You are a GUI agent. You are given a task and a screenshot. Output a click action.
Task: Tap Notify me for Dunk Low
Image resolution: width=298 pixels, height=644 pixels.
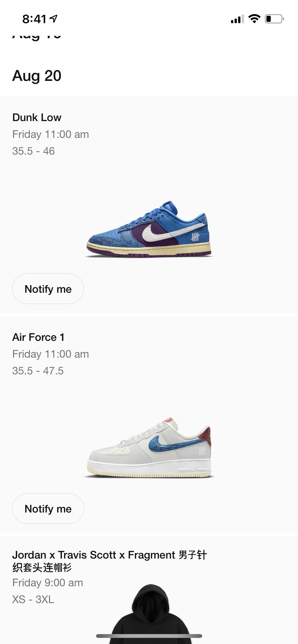pyautogui.click(x=48, y=289)
